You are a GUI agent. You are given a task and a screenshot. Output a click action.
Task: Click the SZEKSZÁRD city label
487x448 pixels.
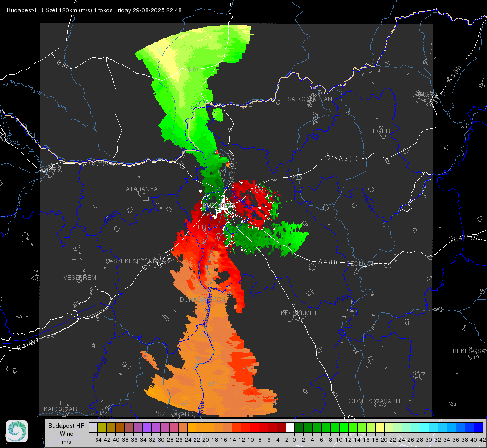click(x=176, y=414)
